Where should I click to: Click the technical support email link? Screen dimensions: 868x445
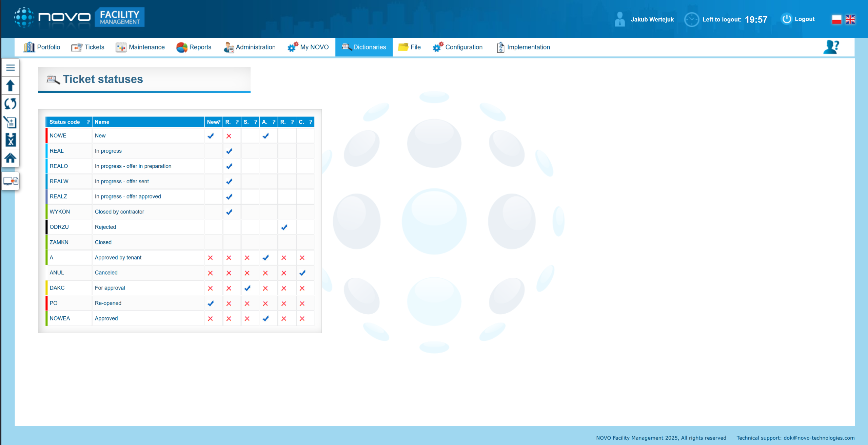(819, 438)
